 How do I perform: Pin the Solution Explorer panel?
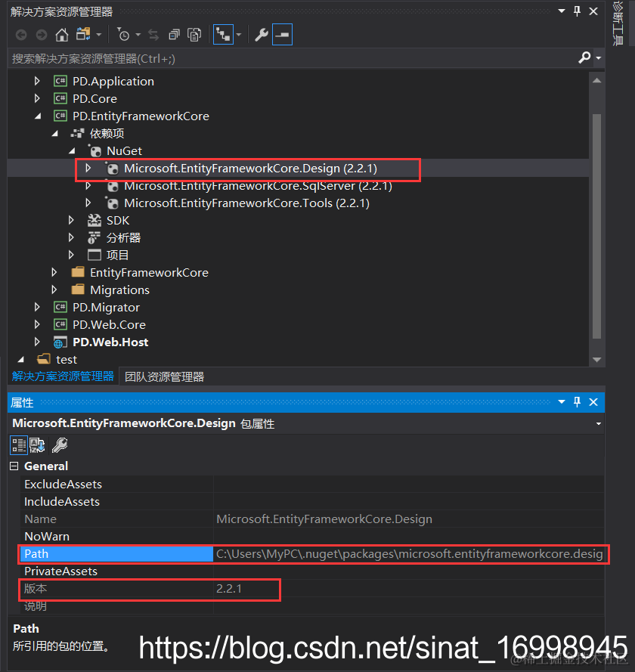coord(577,11)
